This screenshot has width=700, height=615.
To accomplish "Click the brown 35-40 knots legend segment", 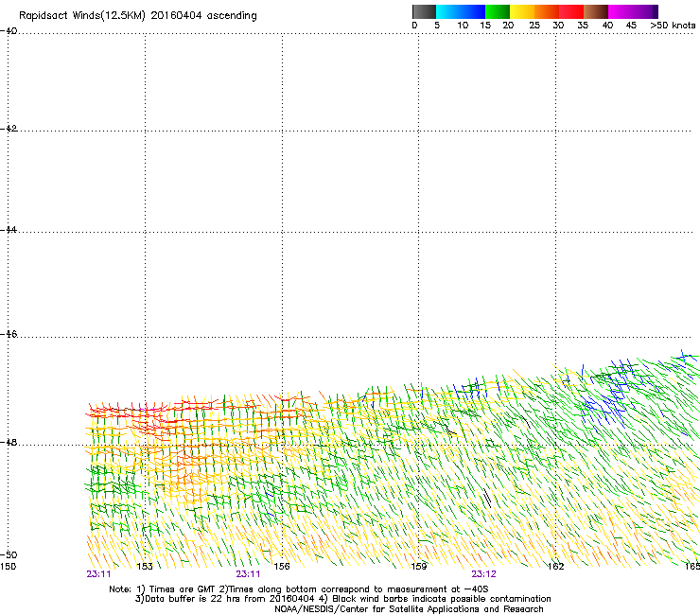I will pyautogui.click(x=596, y=11).
